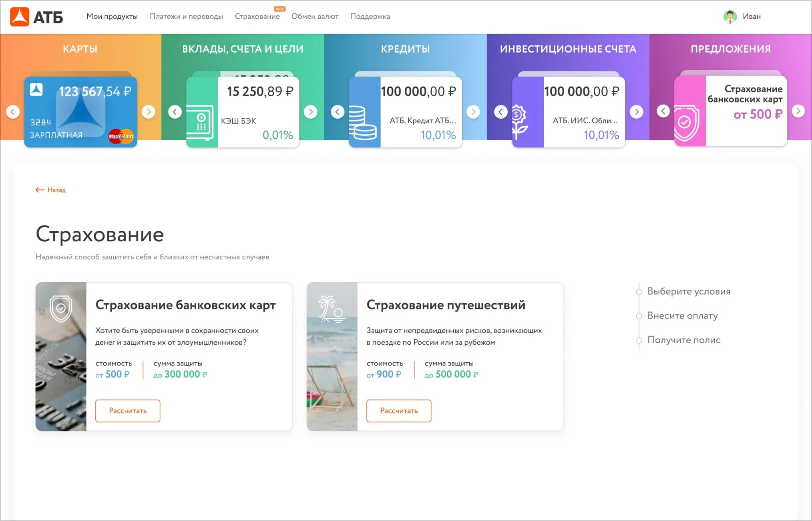Click the money flower investment icon
Screen dimensions: 812x521
coord(519,122)
